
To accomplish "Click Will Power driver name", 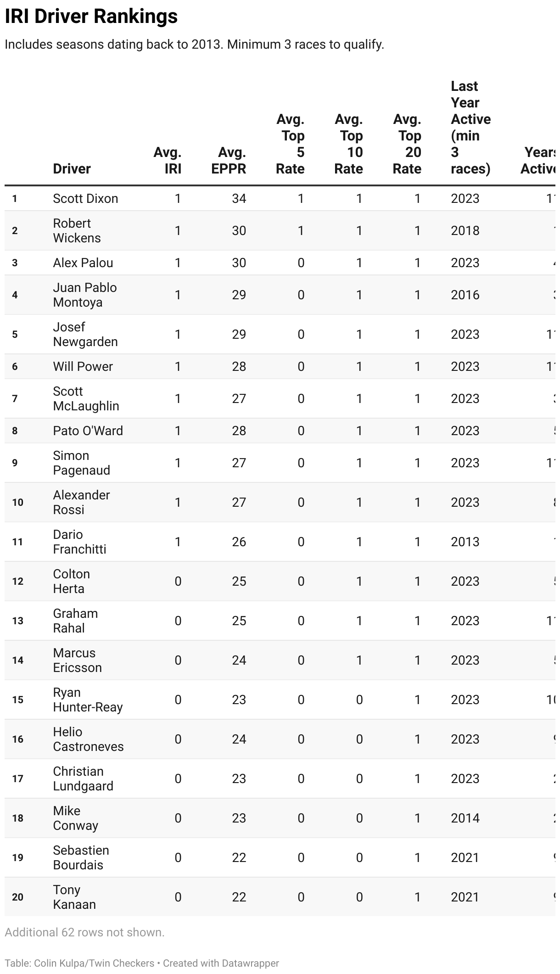I will [83, 366].
